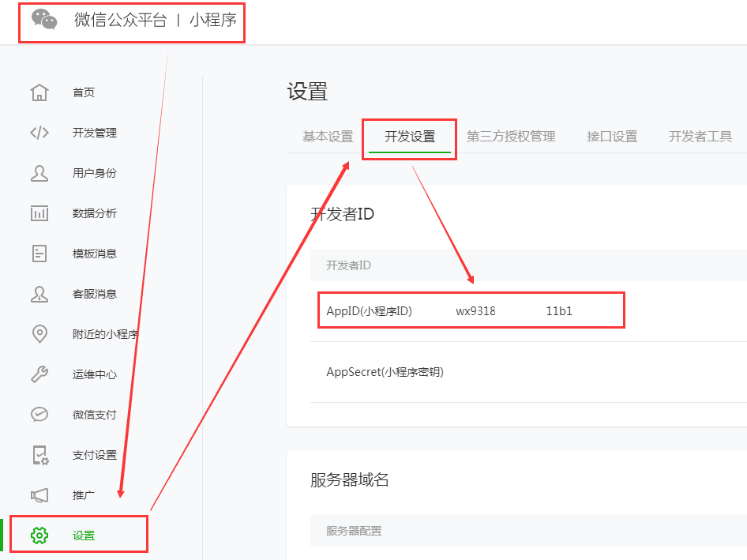The width and height of the screenshot is (747, 560).
Task: Click the home icon in sidebar
Action: coord(39,92)
